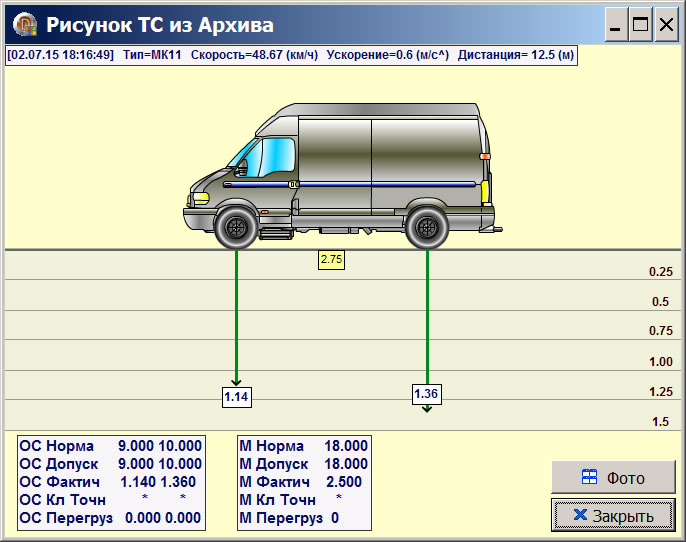Click the grid icon on the Фото button
The image size is (686, 542).
590,478
